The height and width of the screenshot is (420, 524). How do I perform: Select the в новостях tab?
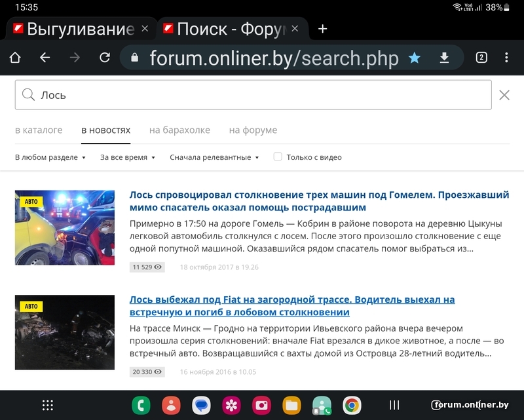coord(106,130)
